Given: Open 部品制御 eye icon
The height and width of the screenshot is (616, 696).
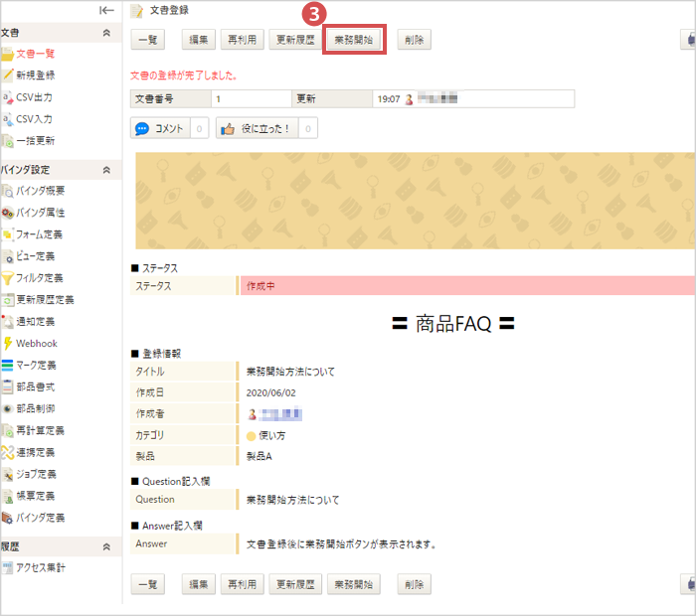Looking at the screenshot, I should pyautogui.click(x=7, y=409).
